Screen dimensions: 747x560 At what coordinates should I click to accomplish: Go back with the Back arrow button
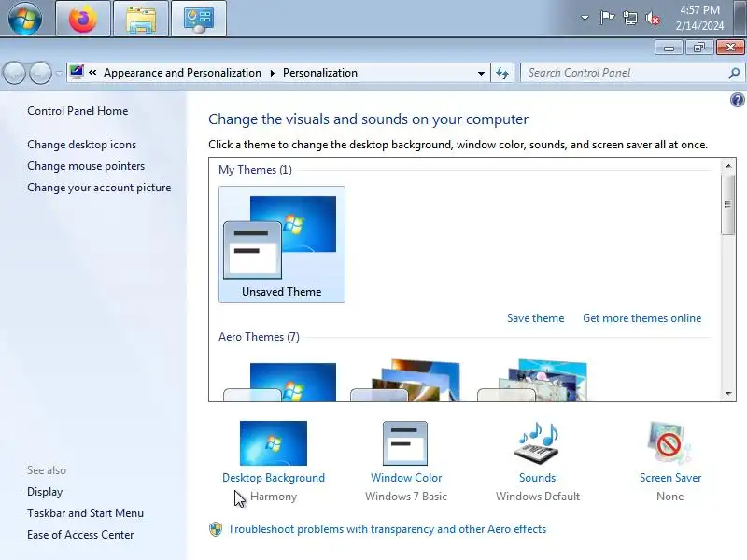[14, 73]
